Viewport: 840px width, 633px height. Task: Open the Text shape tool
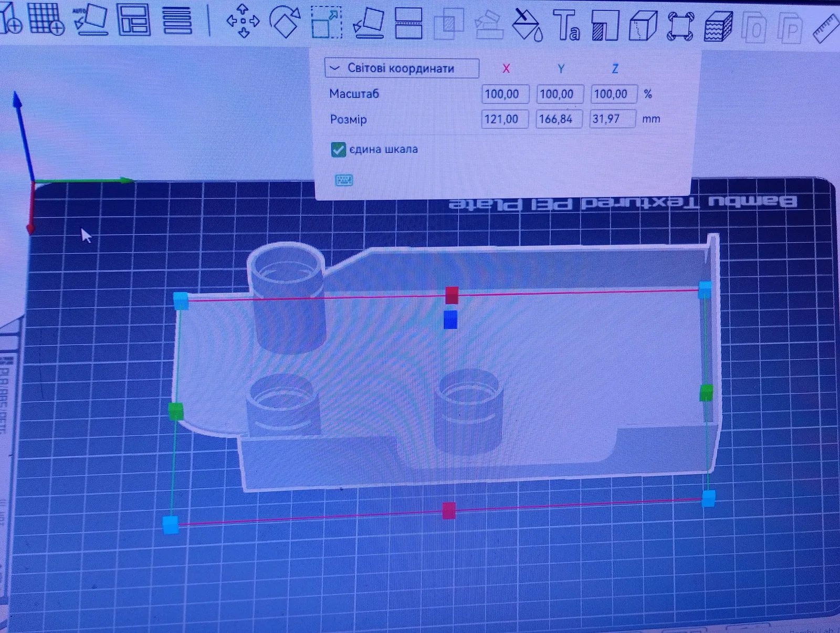[566, 25]
